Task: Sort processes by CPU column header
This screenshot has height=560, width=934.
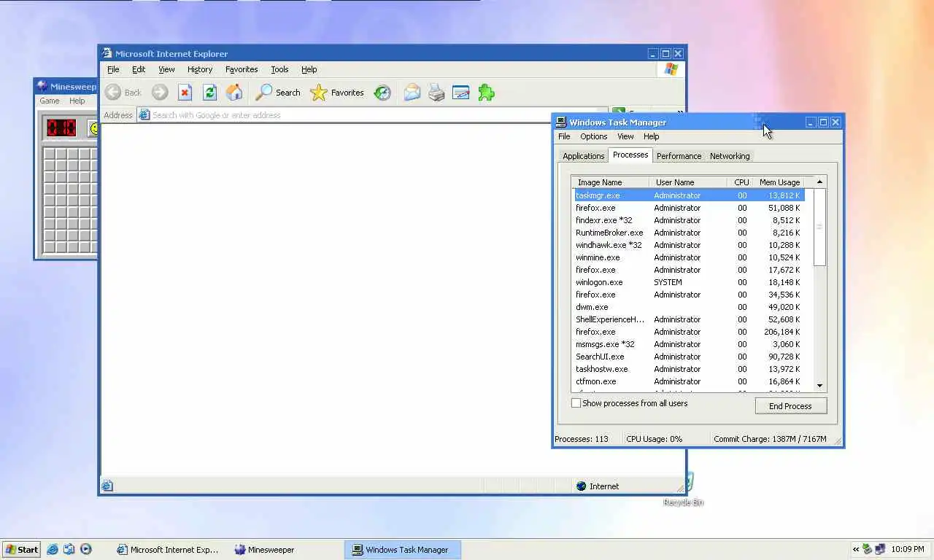Action: [741, 182]
